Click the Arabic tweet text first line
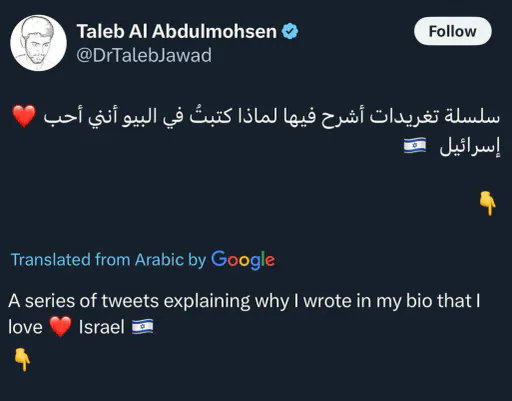Viewport: 512px width, 401px height. (x=272, y=117)
